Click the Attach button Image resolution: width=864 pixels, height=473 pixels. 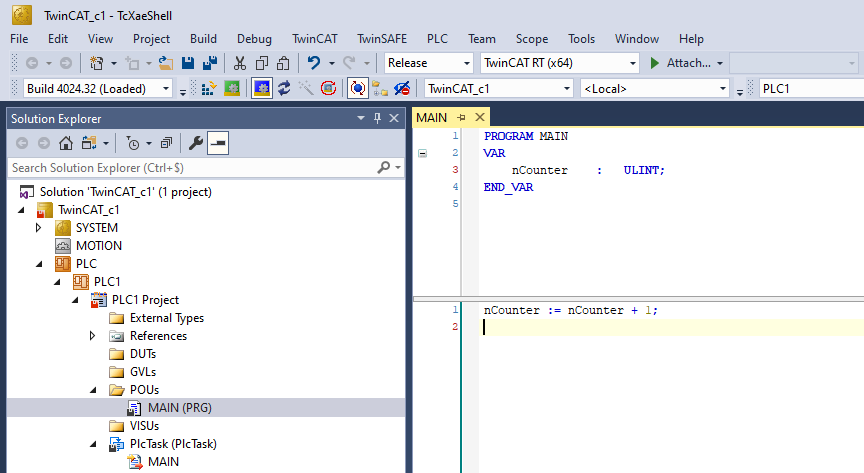click(685, 63)
